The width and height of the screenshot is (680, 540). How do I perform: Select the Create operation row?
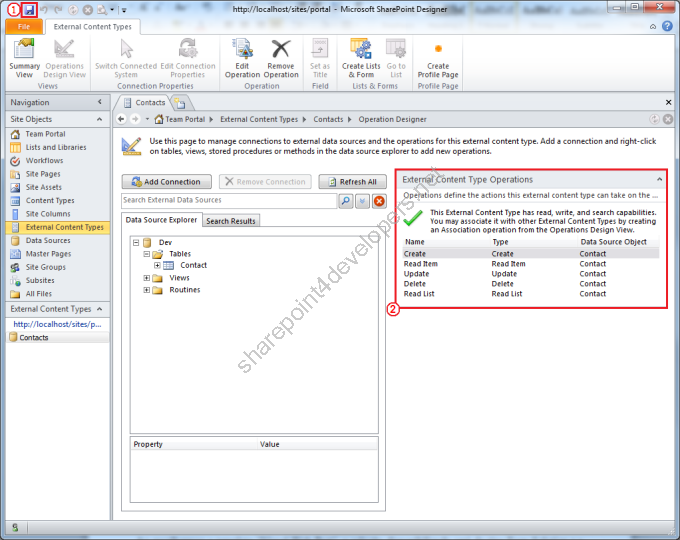tap(531, 254)
